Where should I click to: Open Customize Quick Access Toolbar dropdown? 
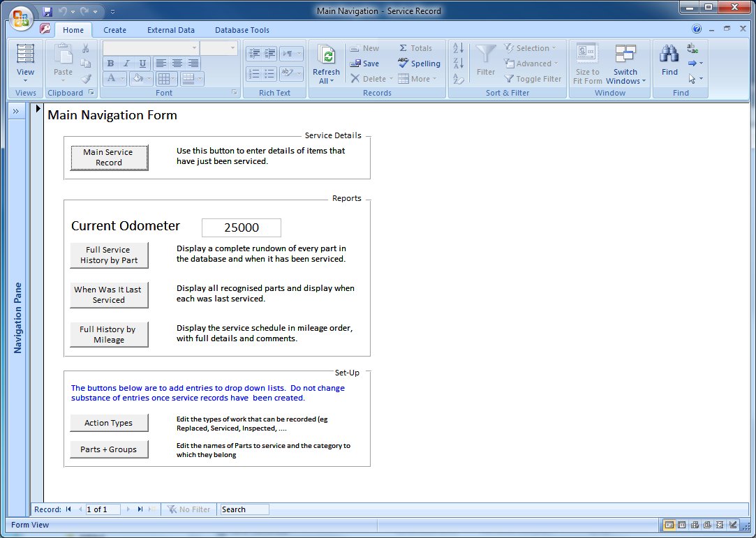pyautogui.click(x=113, y=11)
